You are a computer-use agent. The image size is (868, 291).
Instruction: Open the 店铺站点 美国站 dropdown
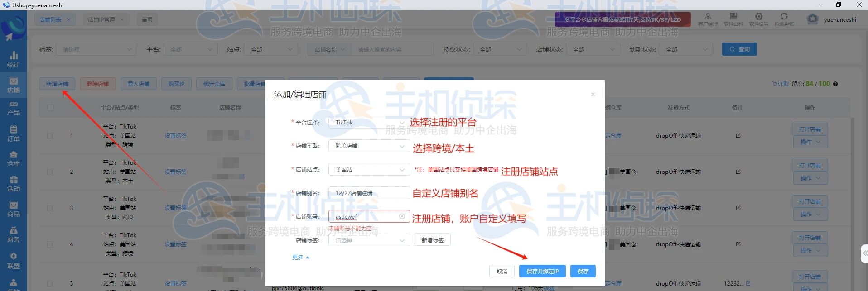(x=369, y=169)
